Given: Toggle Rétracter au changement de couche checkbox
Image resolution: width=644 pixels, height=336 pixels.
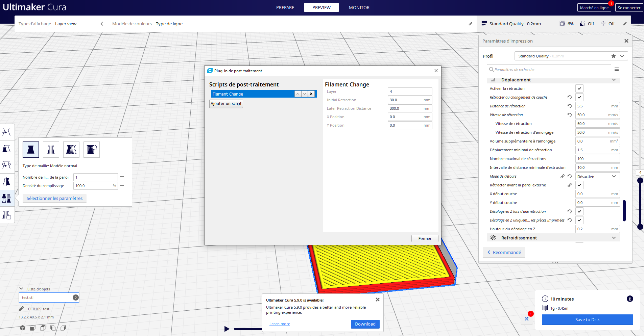Looking at the screenshot, I should tap(579, 97).
